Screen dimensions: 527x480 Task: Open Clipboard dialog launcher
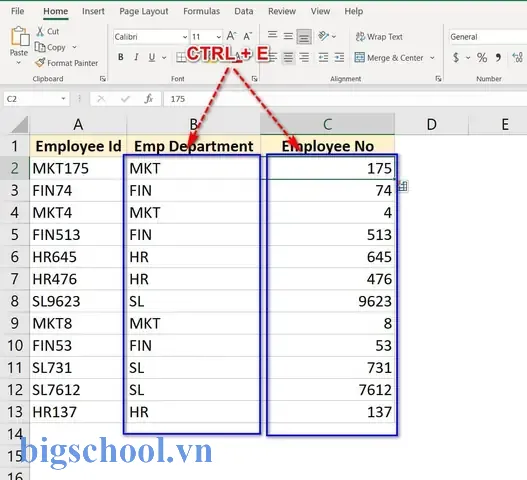tap(103, 79)
